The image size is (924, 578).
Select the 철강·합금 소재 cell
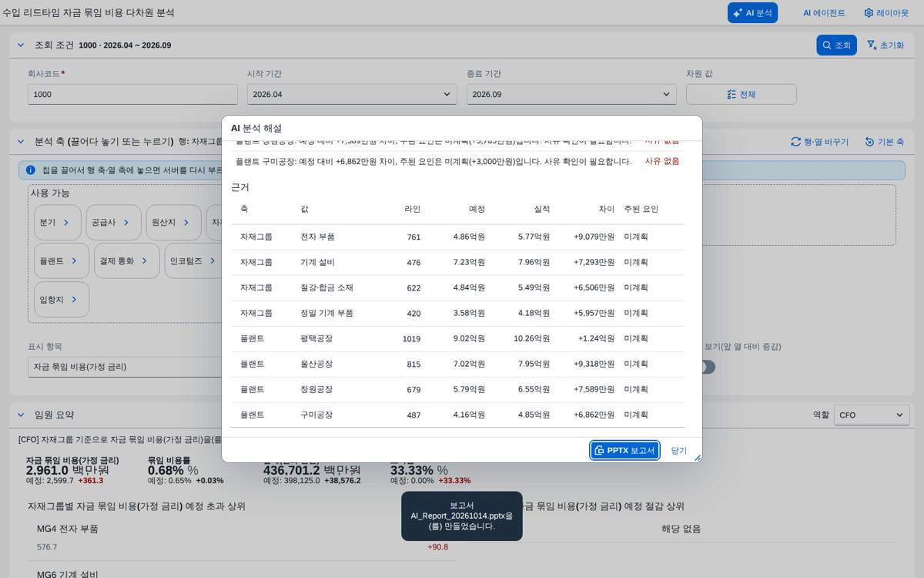[326, 287]
